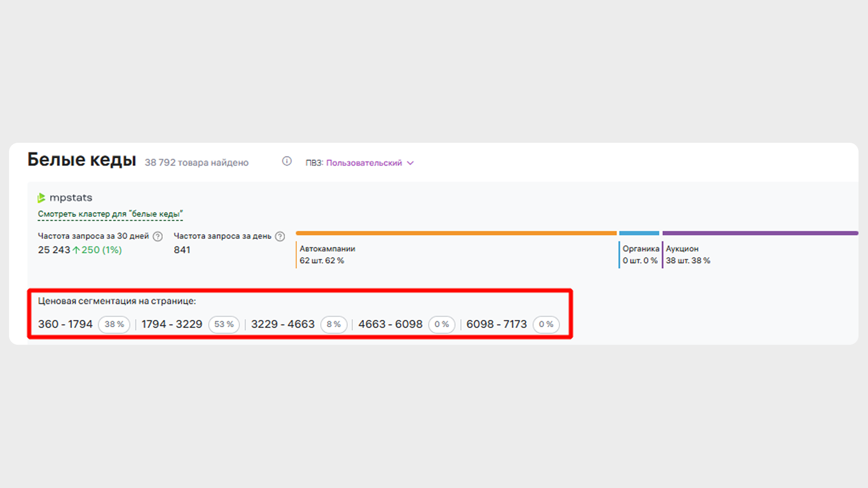
Task: Click the orange Автокампании bar segment
Action: coord(456,233)
